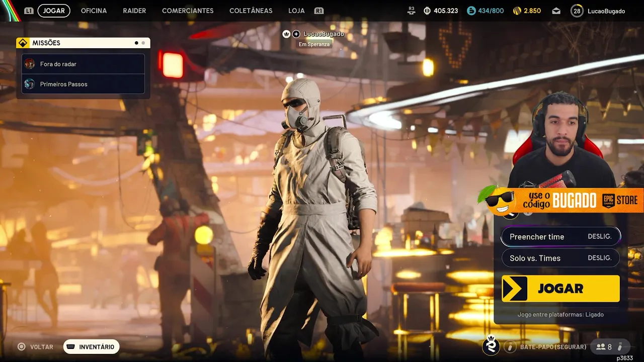
Task: Toggle Preencher time setting
Action: [x=560, y=236]
